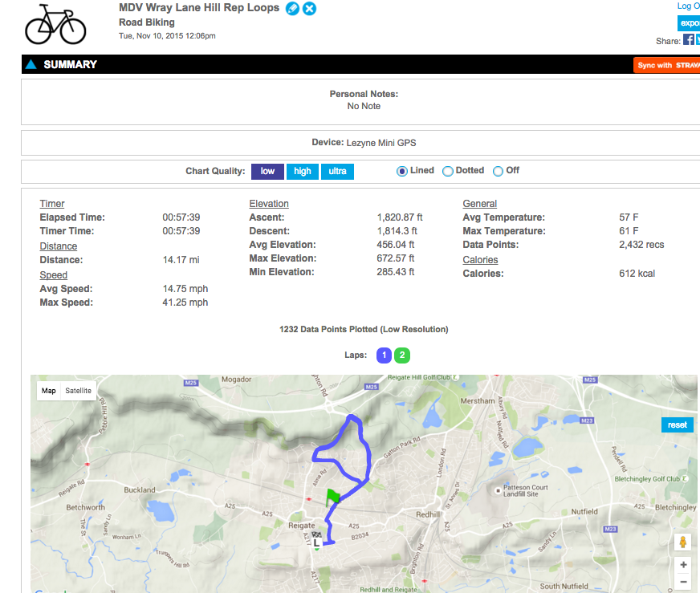The width and height of the screenshot is (700, 593).
Task: Zoom in the map with plus button
Action: click(683, 565)
